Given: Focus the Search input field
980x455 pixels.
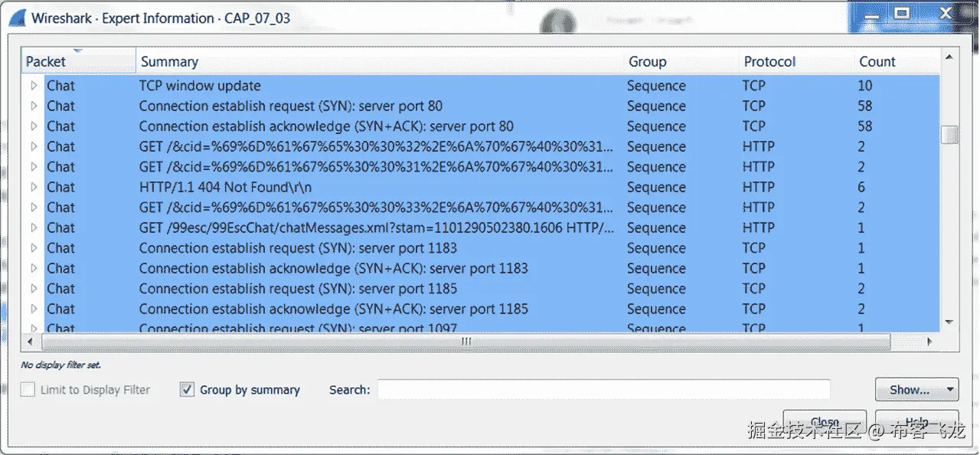Looking at the screenshot, I should (x=603, y=390).
